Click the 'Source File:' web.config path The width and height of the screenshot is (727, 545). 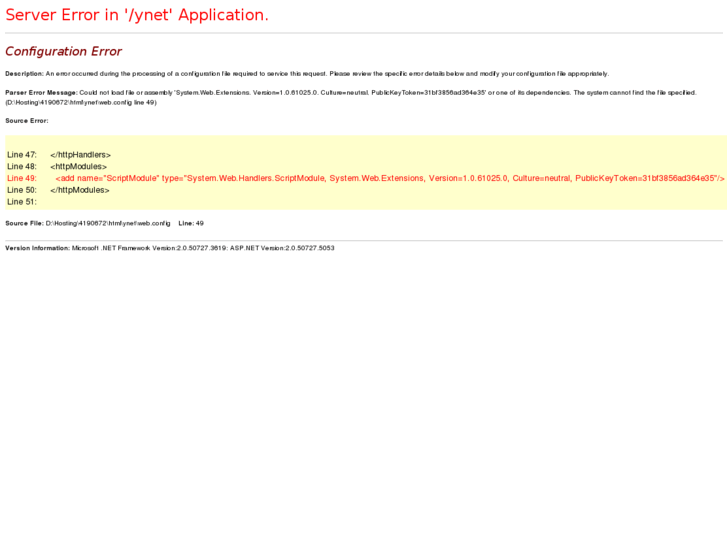[108, 224]
